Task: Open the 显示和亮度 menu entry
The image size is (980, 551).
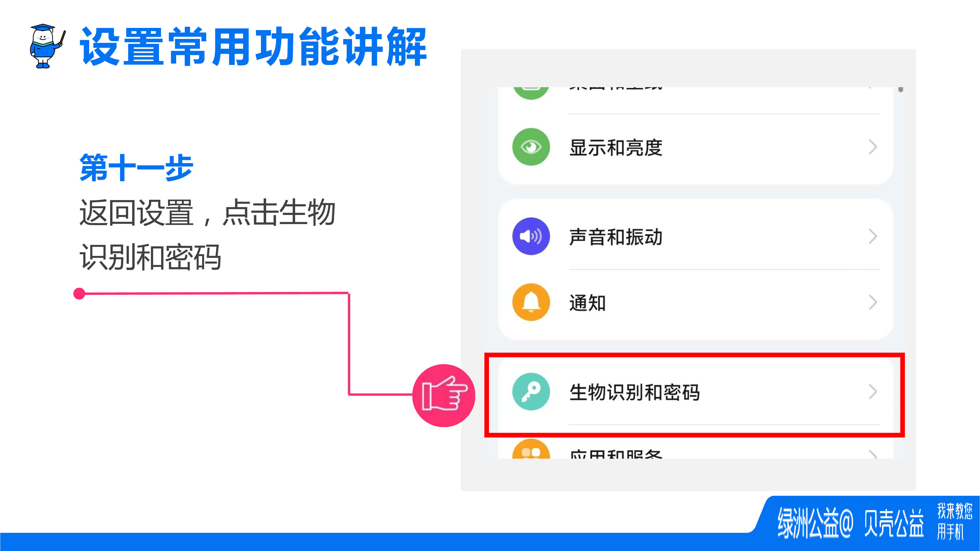Action: click(696, 147)
